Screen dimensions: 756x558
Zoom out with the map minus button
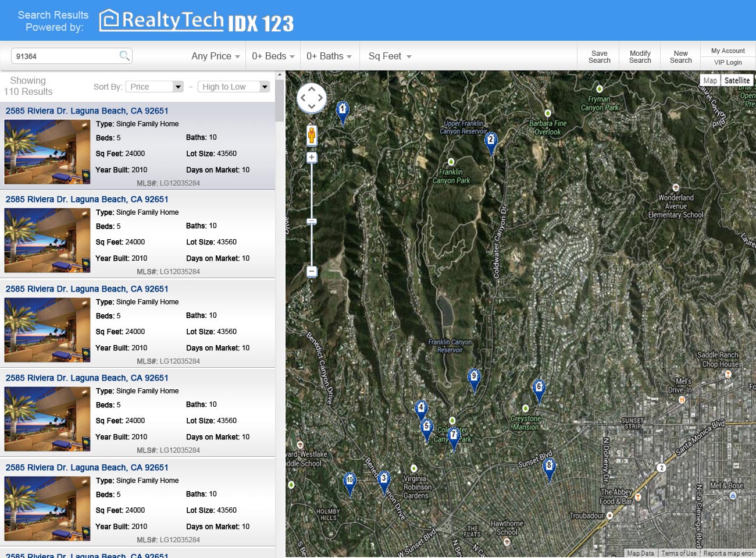pyautogui.click(x=312, y=271)
